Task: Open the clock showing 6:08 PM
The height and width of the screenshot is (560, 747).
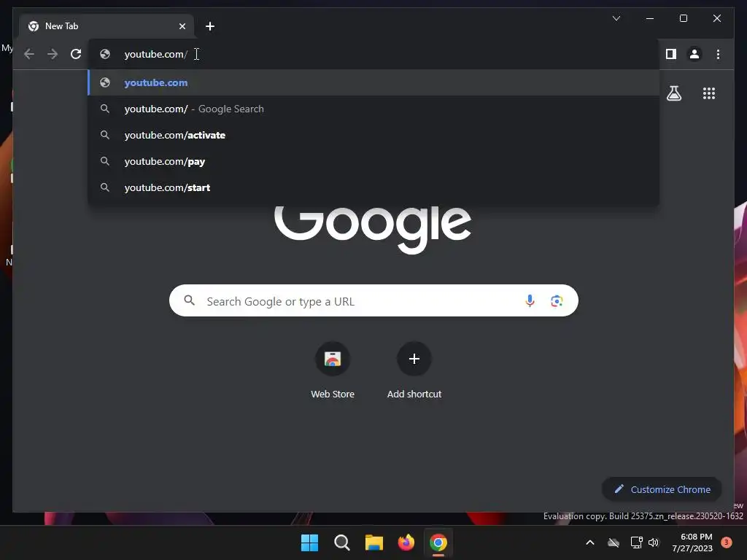Action: pos(692,542)
